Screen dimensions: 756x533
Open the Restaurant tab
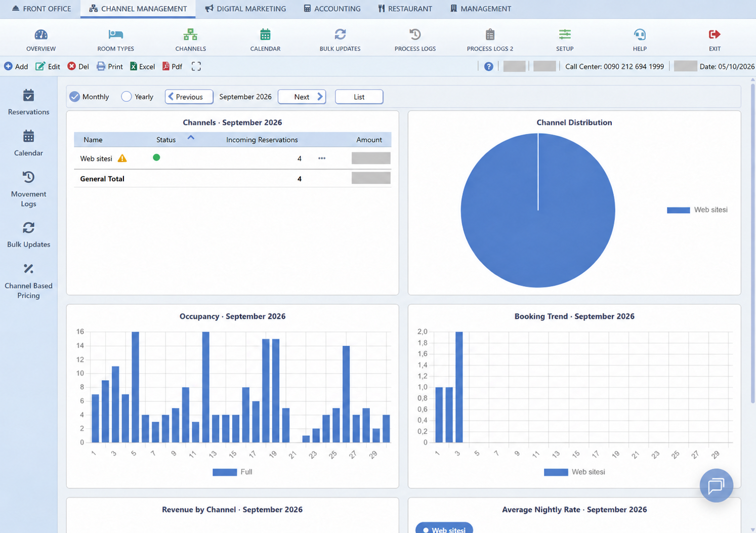(x=405, y=9)
